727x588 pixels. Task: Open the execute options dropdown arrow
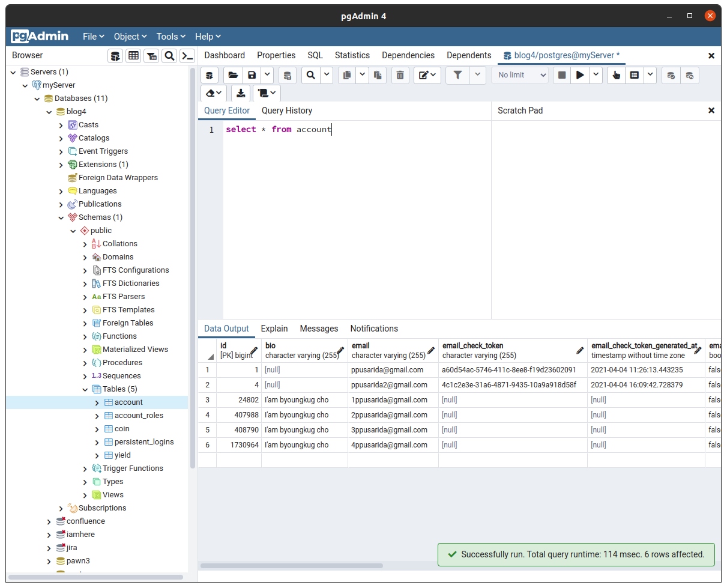(596, 75)
